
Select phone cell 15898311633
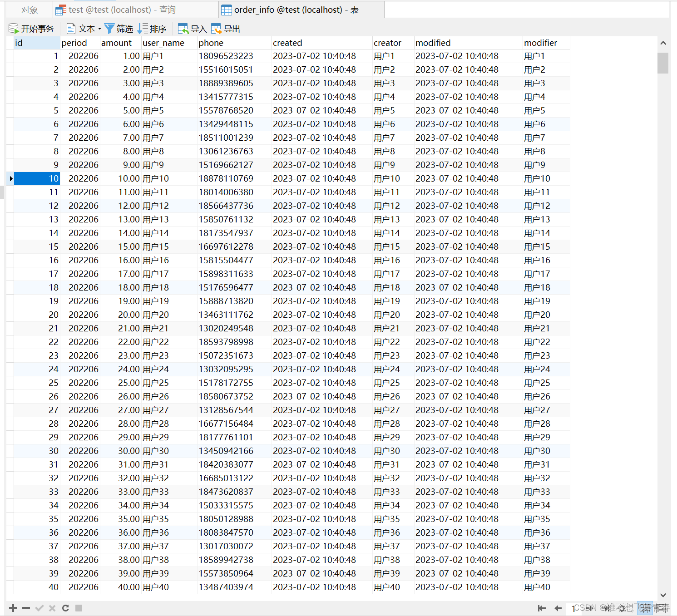(x=234, y=274)
